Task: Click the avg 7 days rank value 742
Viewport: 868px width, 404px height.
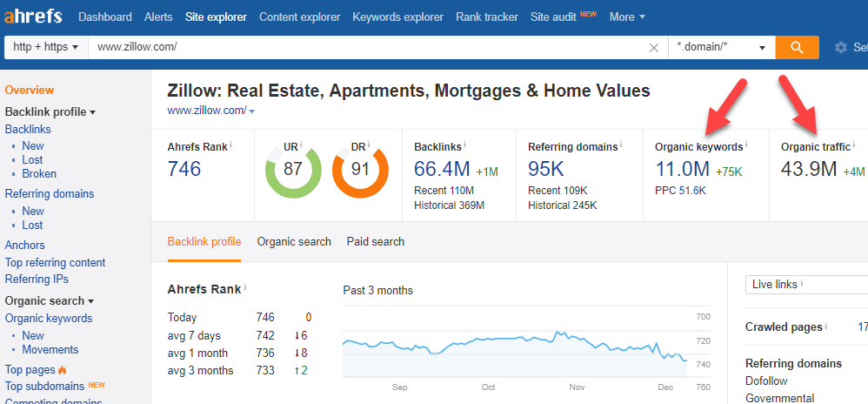Action: (x=265, y=335)
